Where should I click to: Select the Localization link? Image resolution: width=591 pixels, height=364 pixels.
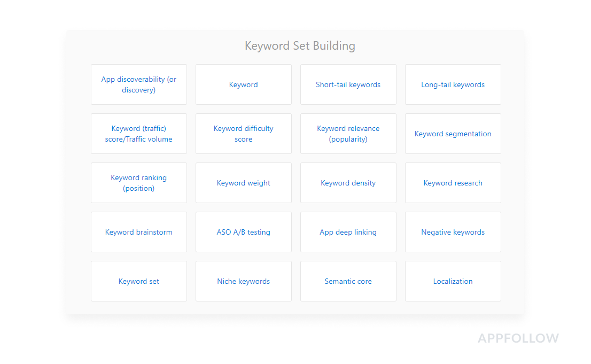pos(453,281)
